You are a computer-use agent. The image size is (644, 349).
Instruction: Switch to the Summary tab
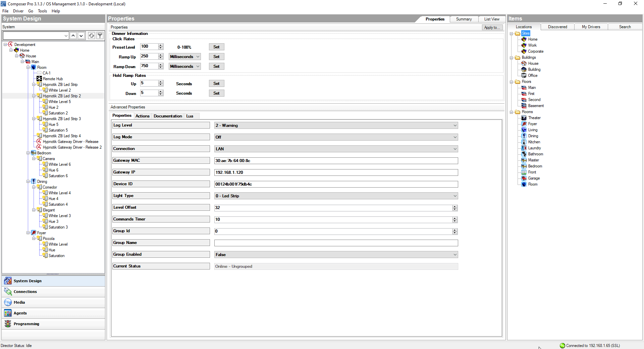(x=464, y=19)
